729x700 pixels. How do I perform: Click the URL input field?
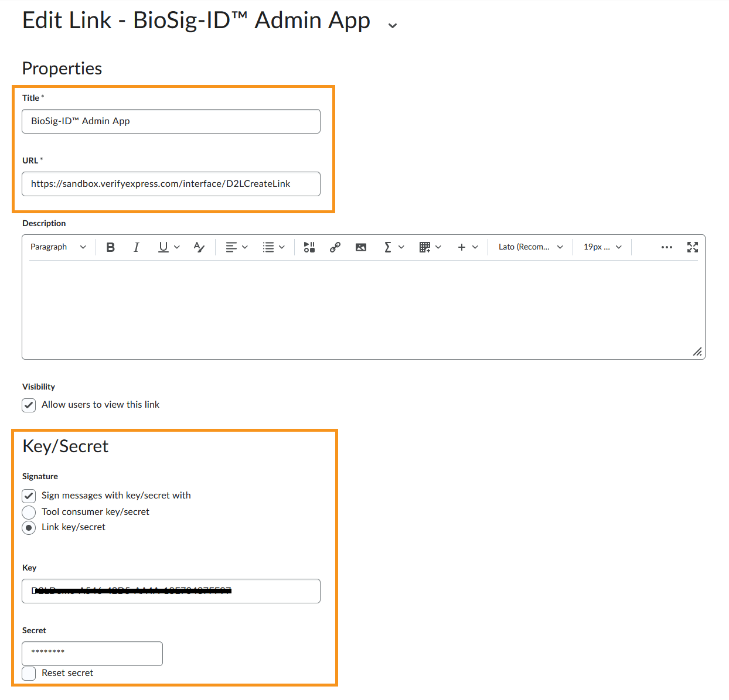171,184
